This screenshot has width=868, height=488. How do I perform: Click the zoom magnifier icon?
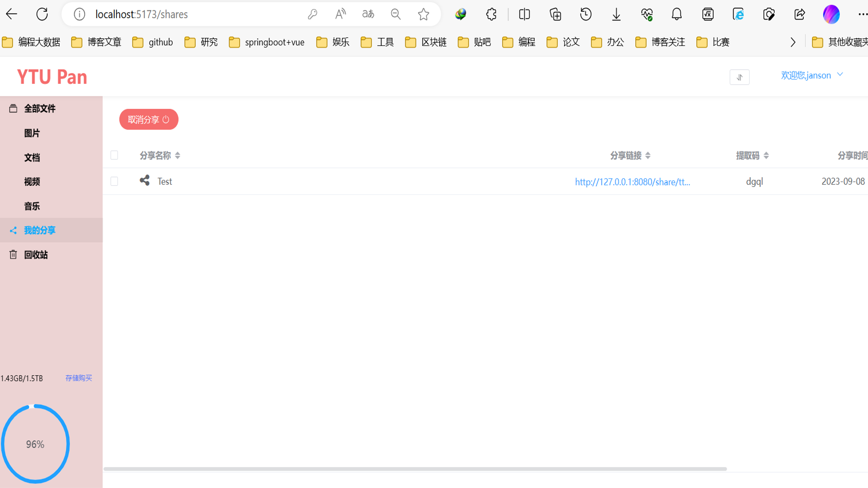pos(396,14)
